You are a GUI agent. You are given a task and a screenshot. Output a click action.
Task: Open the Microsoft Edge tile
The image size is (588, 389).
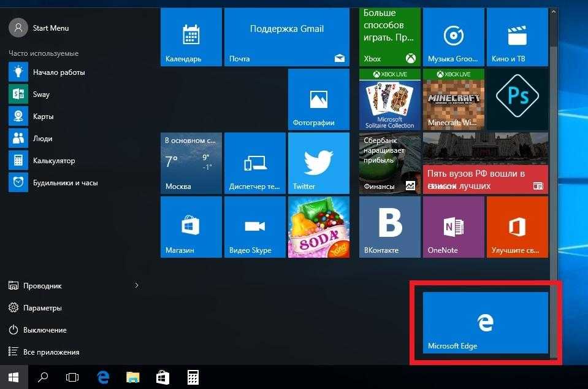tap(486, 323)
